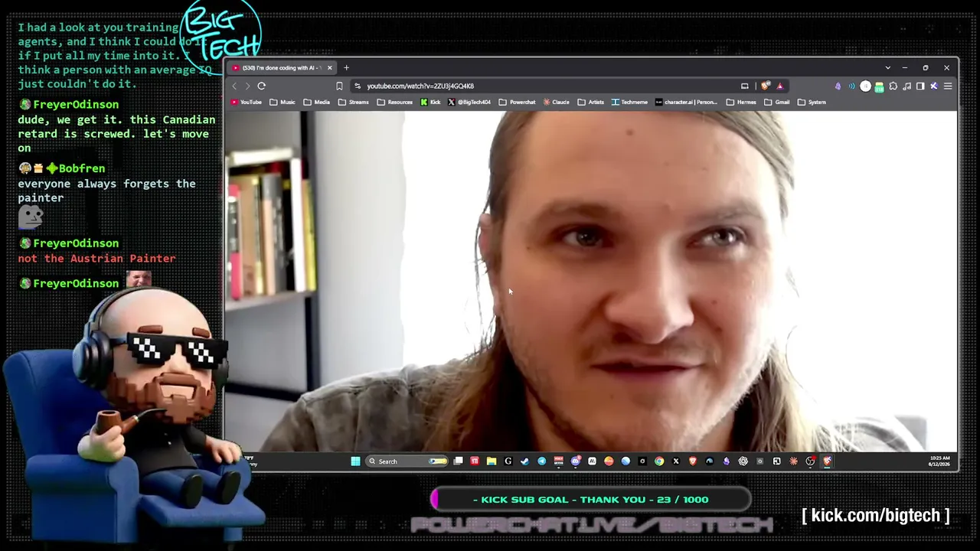The width and height of the screenshot is (980, 551).
Task: Open the media control music-note icon
Action: pos(906,86)
